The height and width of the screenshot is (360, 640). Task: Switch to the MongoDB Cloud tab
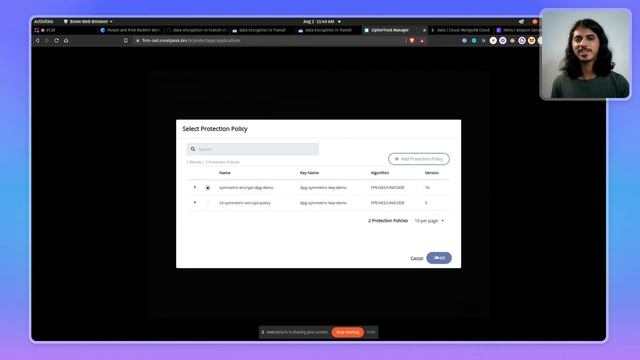461,30
